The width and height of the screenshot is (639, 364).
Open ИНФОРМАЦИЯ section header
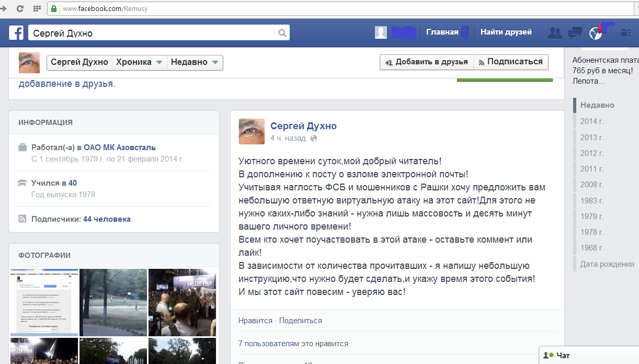(45, 122)
